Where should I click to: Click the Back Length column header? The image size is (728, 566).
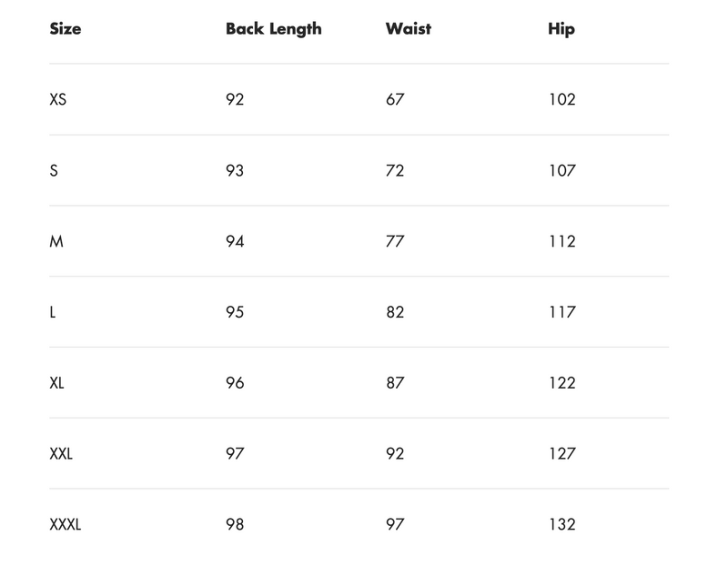pos(274,29)
